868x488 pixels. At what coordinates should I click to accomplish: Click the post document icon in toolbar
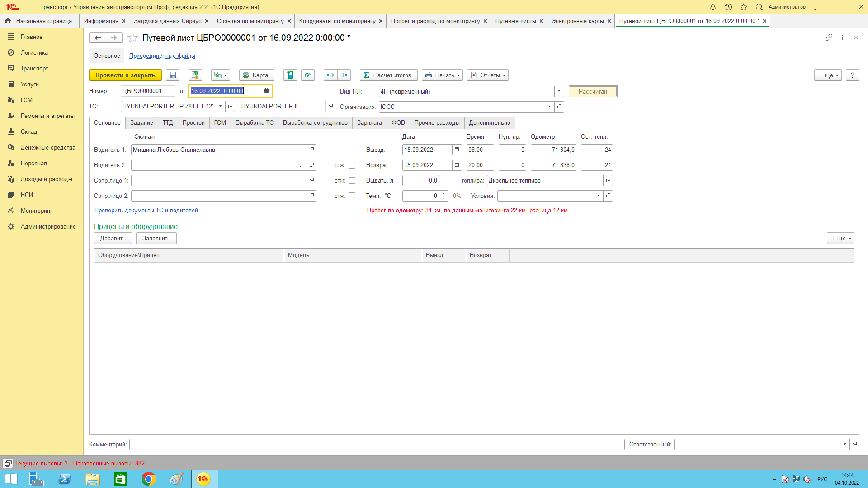(x=195, y=75)
